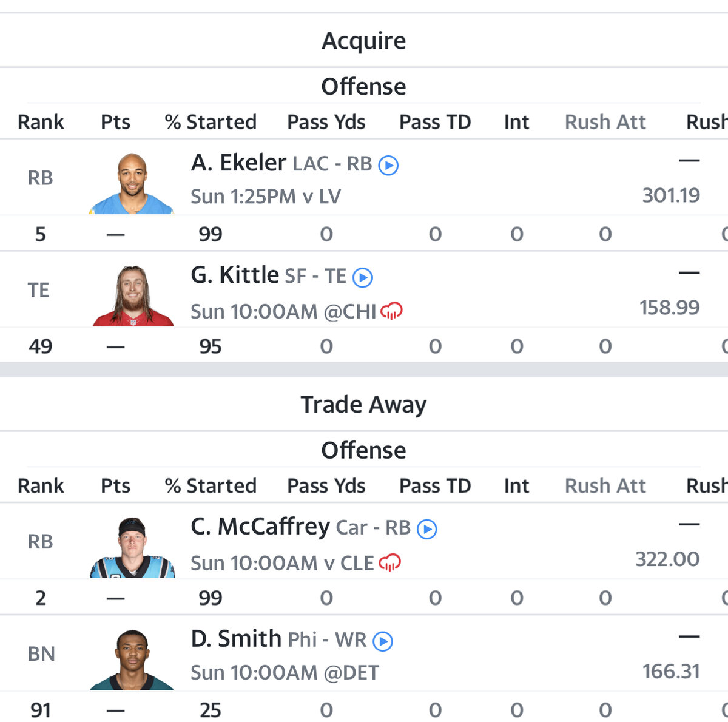Play A. Ekeler video highlights icon
The width and height of the screenshot is (728, 722).
(x=388, y=165)
